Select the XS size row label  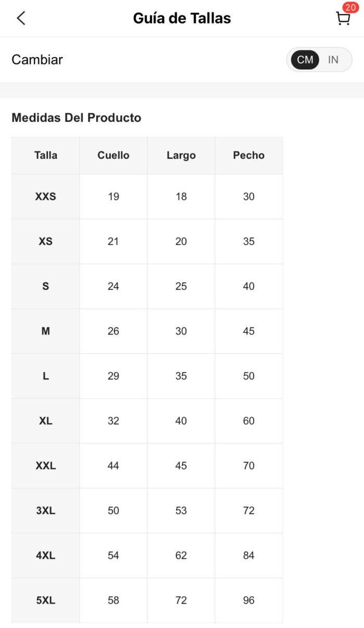point(46,241)
